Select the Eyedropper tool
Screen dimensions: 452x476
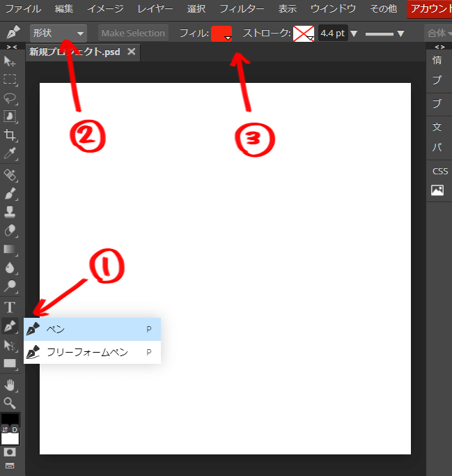[x=10, y=153]
